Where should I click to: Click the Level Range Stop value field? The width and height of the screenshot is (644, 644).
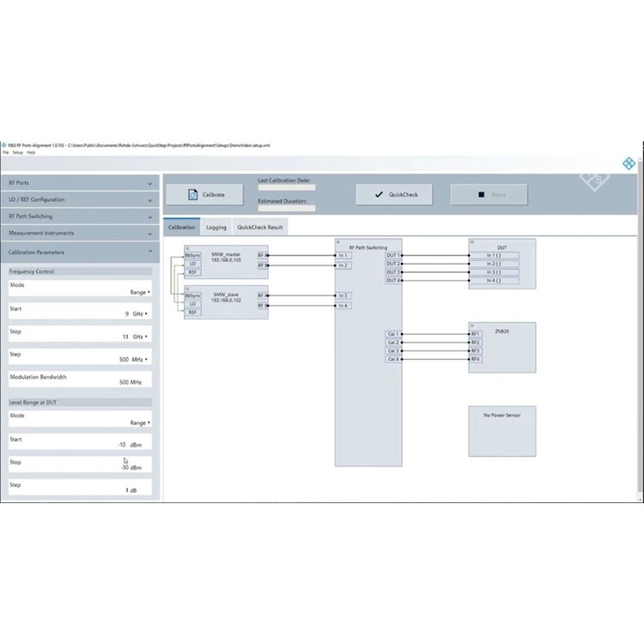80,465
